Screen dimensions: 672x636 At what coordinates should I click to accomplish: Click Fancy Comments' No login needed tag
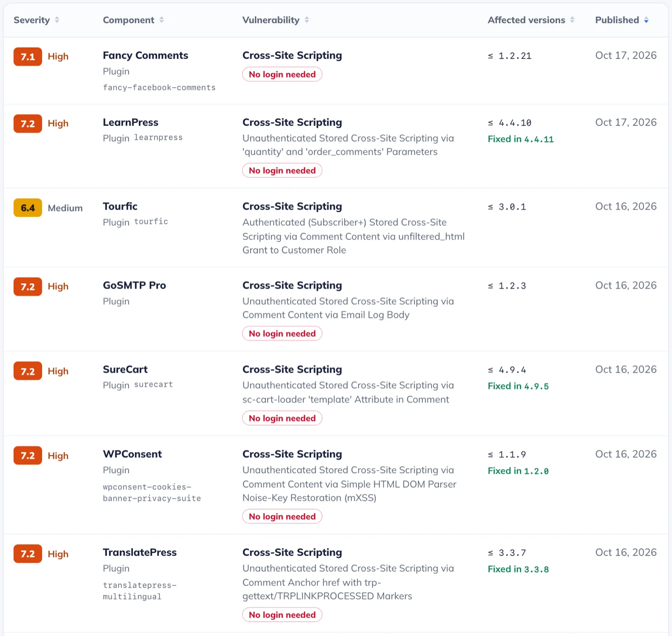(282, 74)
